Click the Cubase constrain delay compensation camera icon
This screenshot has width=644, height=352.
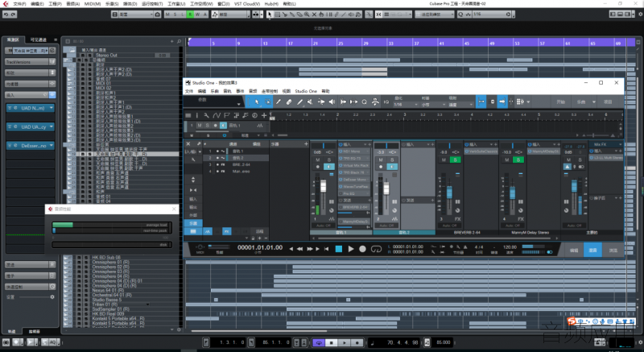[157, 14]
